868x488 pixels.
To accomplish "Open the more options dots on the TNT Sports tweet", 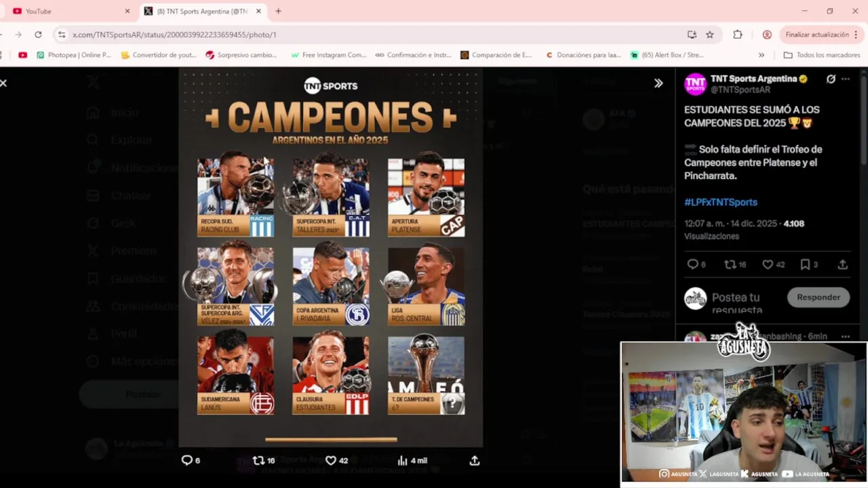I will point(846,79).
